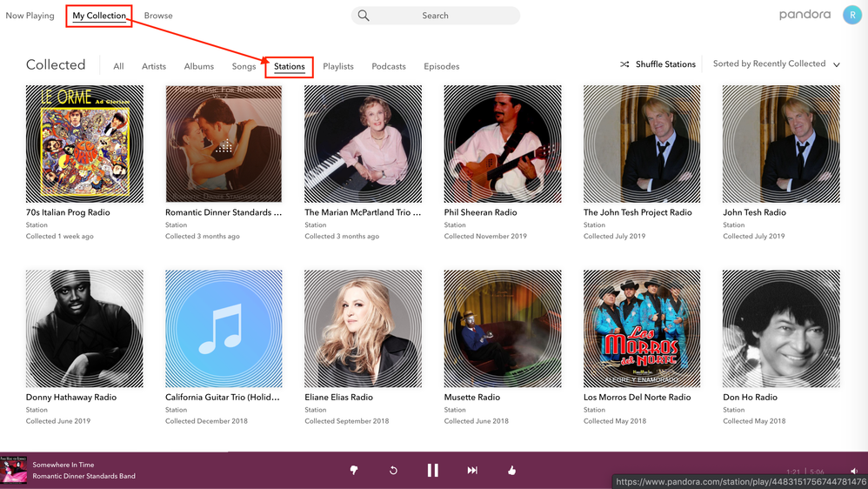This screenshot has width=868, height=489.
Task: Open the Browse page
Action: [158, 16]
